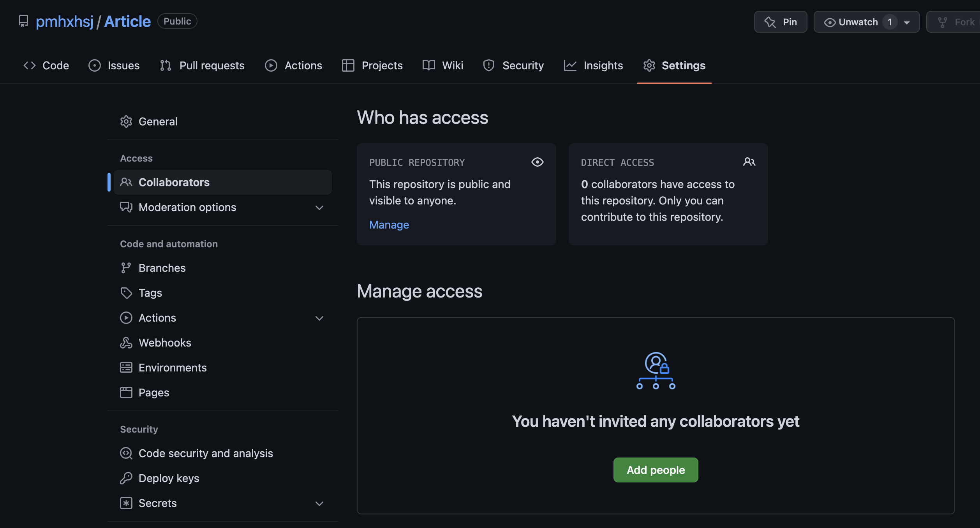Click the Environments server icon
Viewport: 980px width, 528px height.
(126, 368)
